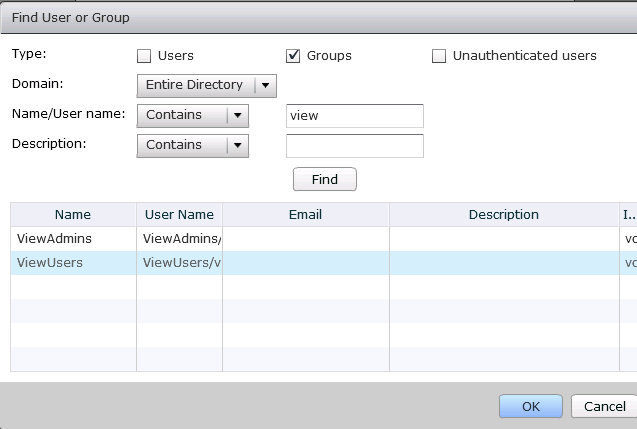
Task: Click the ViewUsers/v user name cell
Action: click(180, 263)
